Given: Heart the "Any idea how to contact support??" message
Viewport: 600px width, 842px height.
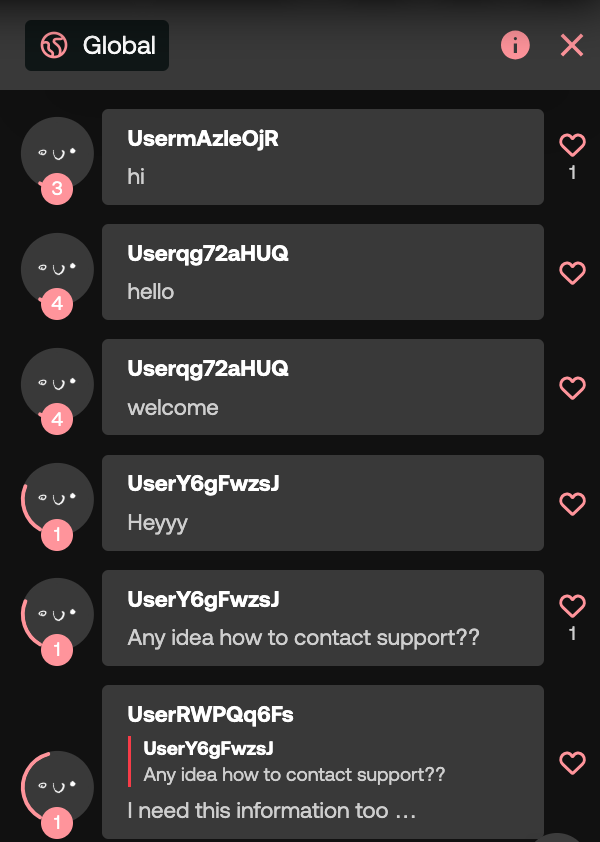Looking at the screenshot, I should point(572,606).
